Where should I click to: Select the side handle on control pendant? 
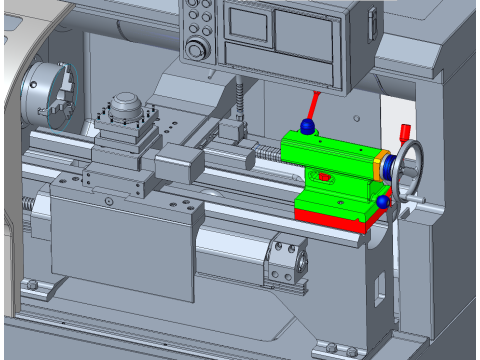372,25
